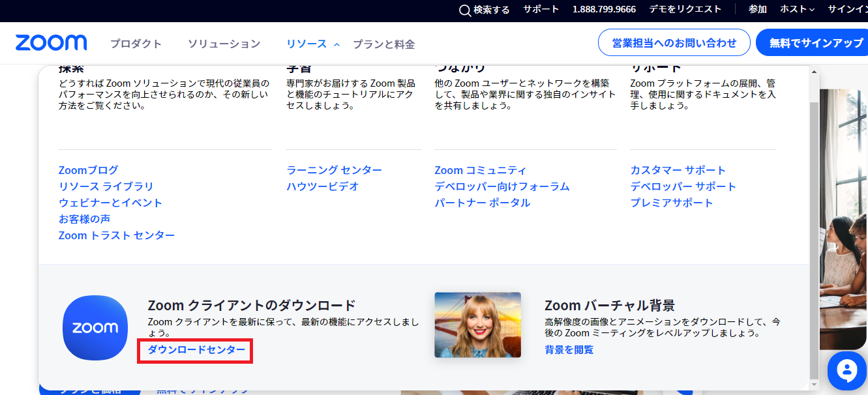This screenshot has height=395, width=868.
Task: Collapse the リソース menu chevron
Action: 337,44
